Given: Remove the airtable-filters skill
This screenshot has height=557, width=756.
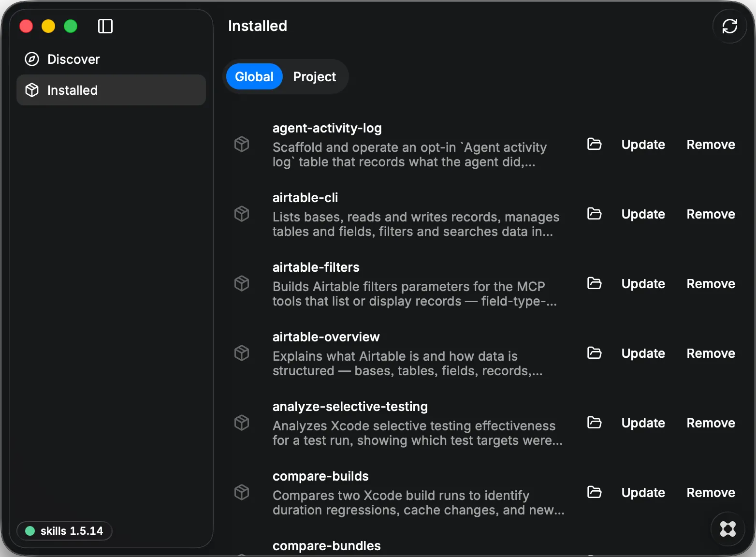Looking at the screenshot, I should tap(711, 284).
